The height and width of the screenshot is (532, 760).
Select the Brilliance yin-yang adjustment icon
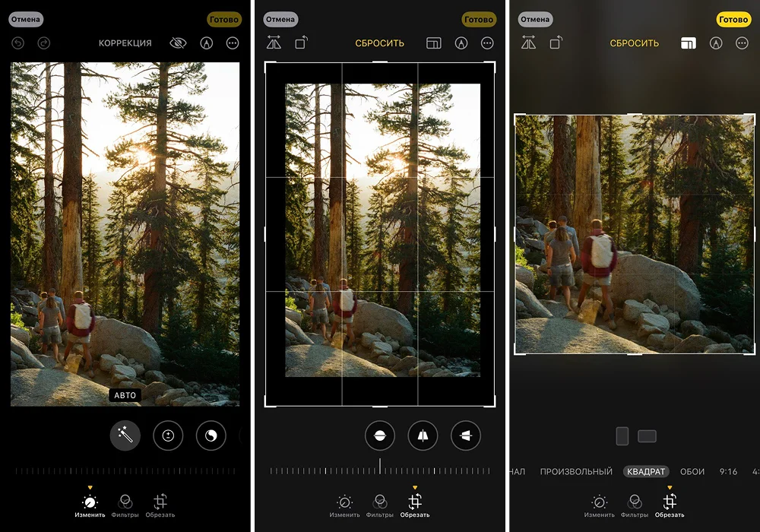point(211,435)
